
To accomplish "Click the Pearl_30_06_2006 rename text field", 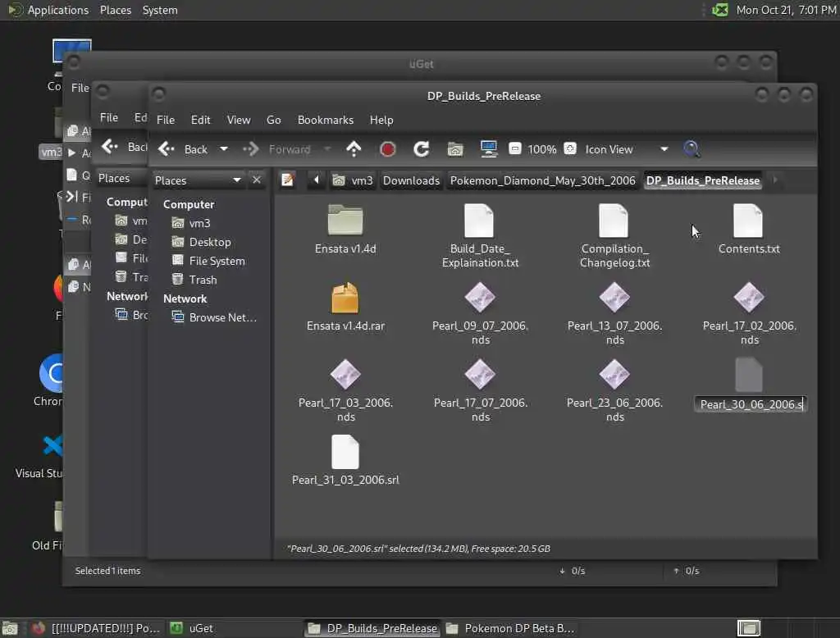I will (x=750, y=404).
